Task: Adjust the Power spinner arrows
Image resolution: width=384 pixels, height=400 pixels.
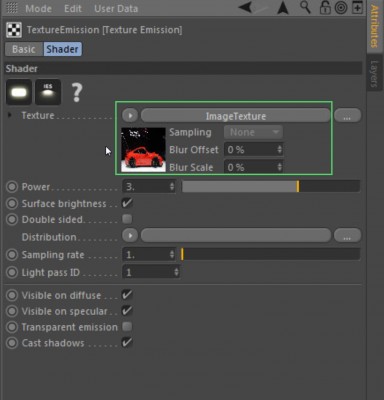Action: (172, 187)
